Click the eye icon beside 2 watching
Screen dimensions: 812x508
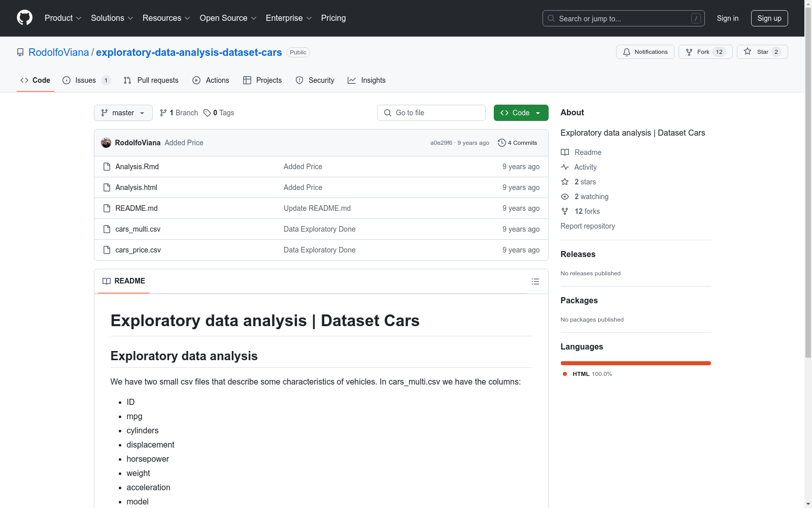565,197
